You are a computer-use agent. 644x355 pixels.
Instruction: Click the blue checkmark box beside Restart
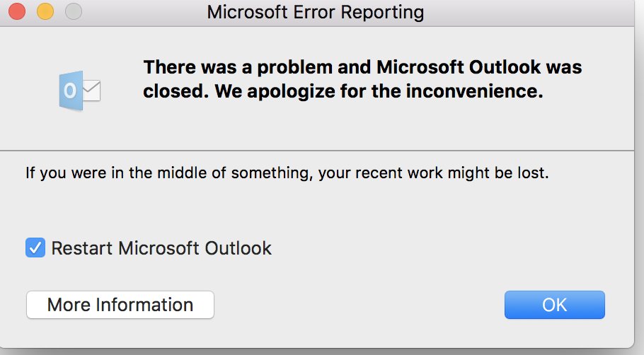(x=35, y=248)
